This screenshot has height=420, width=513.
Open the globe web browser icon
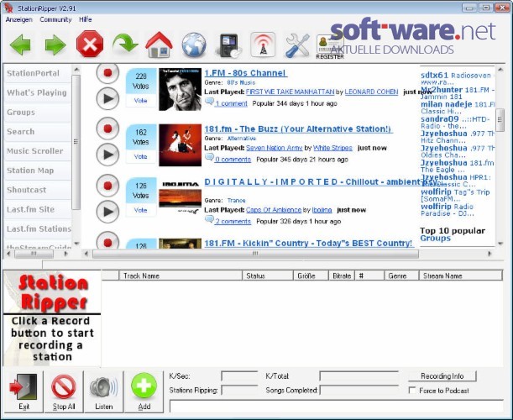point(194,45)
